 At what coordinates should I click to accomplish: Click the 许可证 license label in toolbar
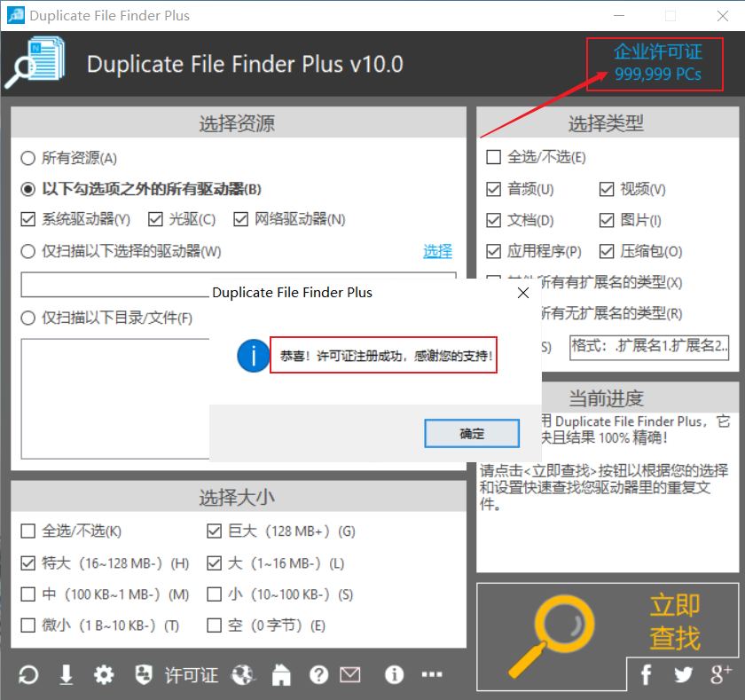point(192,675)
